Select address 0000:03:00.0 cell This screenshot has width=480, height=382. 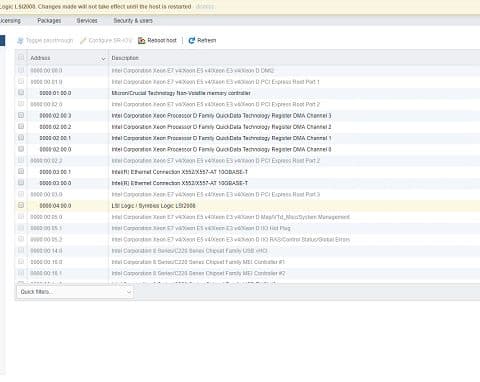[55, 183]
